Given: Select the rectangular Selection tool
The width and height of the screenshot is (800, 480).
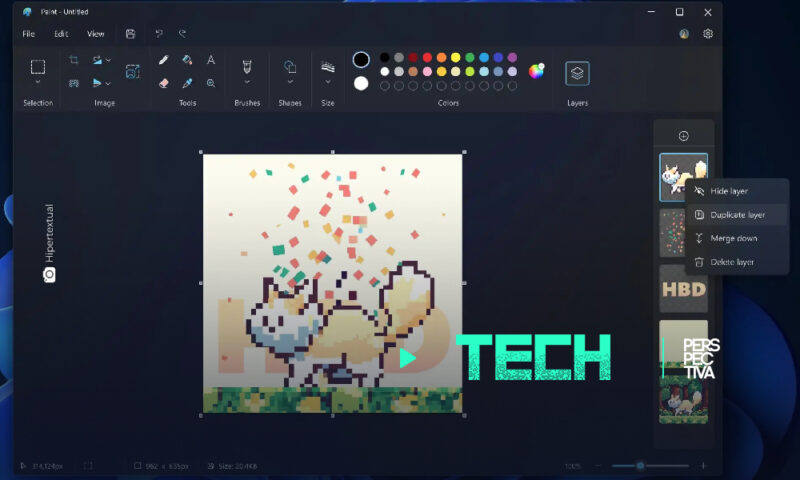Looking at the screenshot, I should pos(38,67).
